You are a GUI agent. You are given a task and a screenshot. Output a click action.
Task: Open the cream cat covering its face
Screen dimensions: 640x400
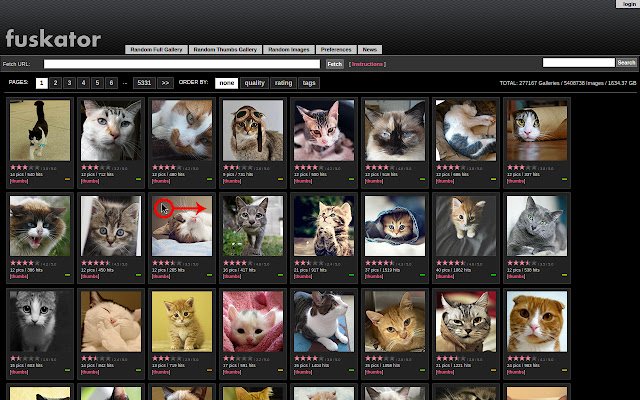111,321
